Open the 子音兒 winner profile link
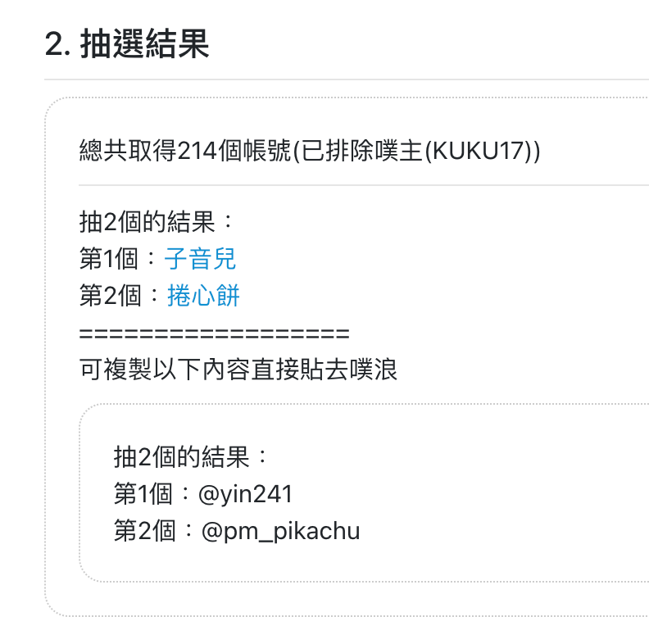The height and width of the screenshot is (644, 649). click(x=200, y=259)
